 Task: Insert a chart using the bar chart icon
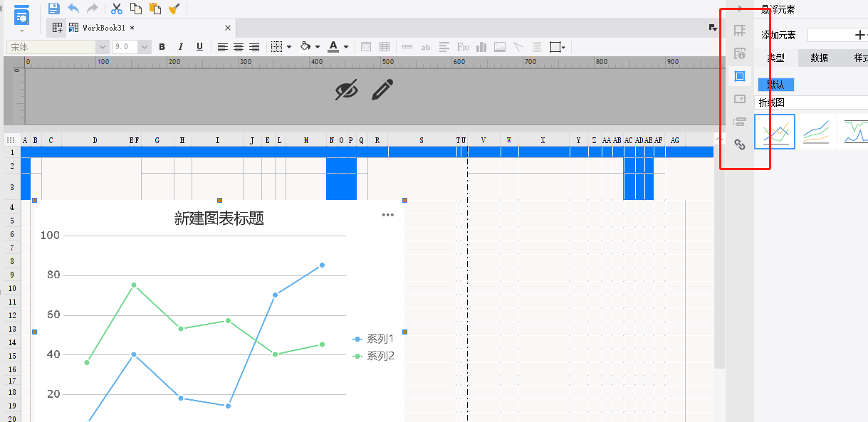click(481, 47)
